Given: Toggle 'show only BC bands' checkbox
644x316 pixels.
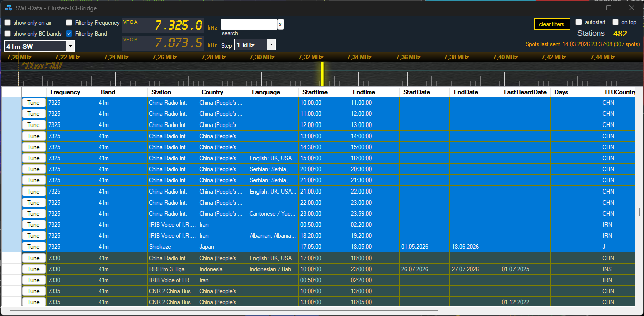Looking at the screenshot, I should point(8,34).
